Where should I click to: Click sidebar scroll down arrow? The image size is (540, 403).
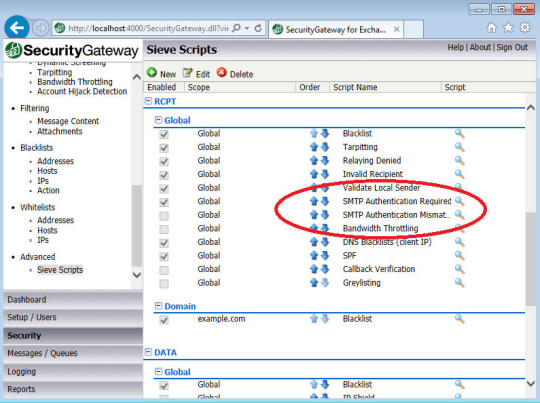pos(137,275)
